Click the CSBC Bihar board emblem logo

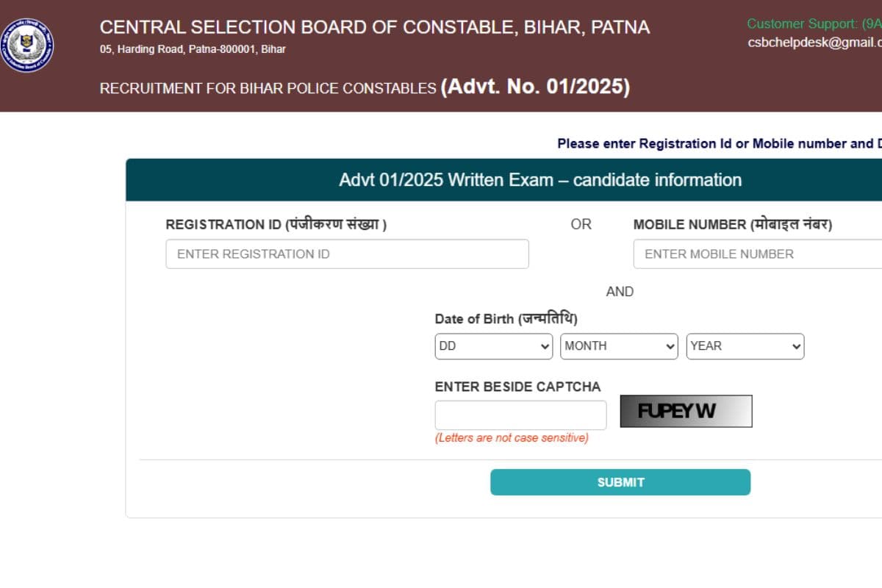(29, 44)
